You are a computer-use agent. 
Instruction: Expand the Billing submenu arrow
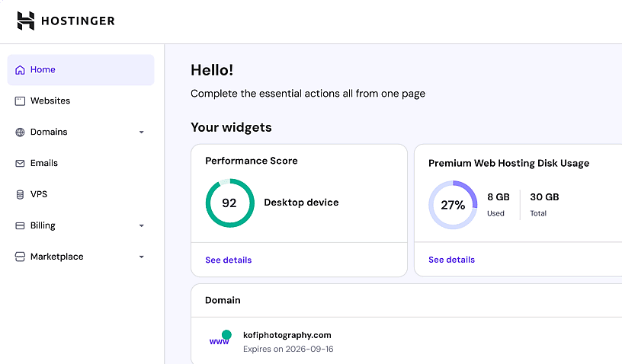[x=141, y=225]
